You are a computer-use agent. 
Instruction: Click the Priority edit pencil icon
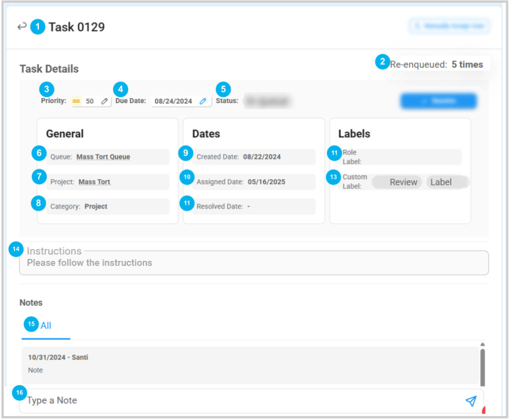[104, 101]
